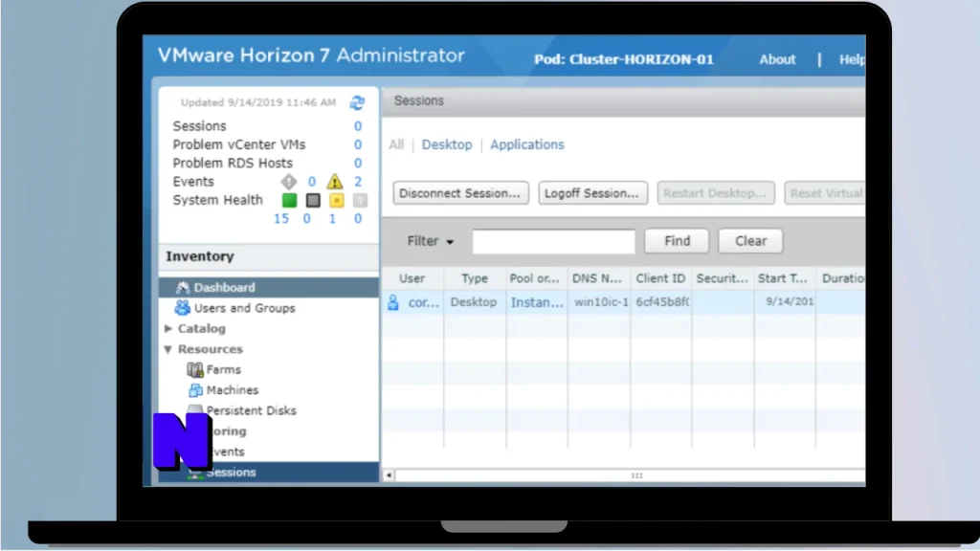Expand the Catalog tree node

click(x=168, y=329)
